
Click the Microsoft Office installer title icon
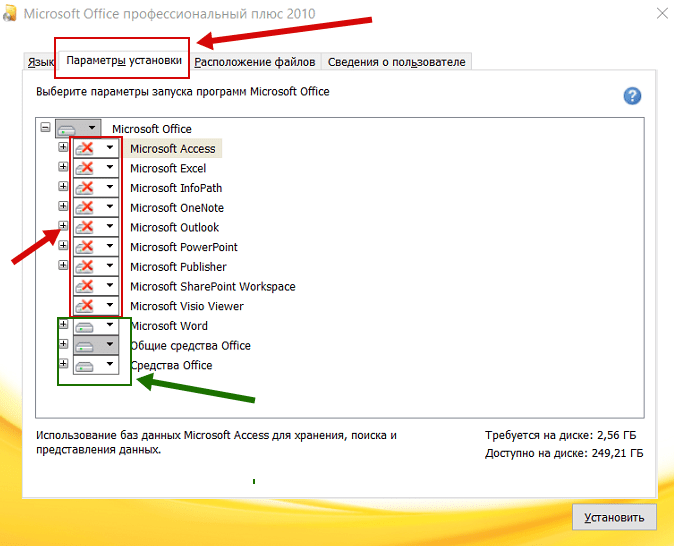[x=9, y=14]
